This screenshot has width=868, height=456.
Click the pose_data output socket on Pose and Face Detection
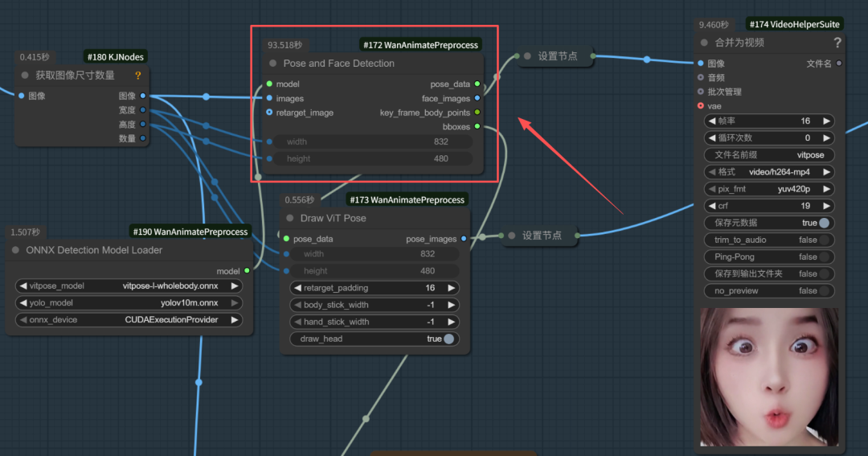coord(477,84)
